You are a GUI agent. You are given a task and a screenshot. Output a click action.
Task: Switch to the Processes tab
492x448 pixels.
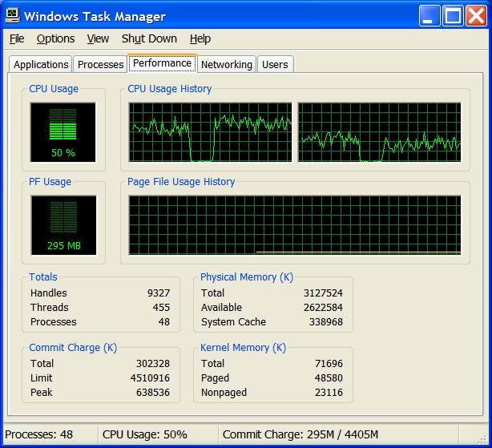(100, 64)
